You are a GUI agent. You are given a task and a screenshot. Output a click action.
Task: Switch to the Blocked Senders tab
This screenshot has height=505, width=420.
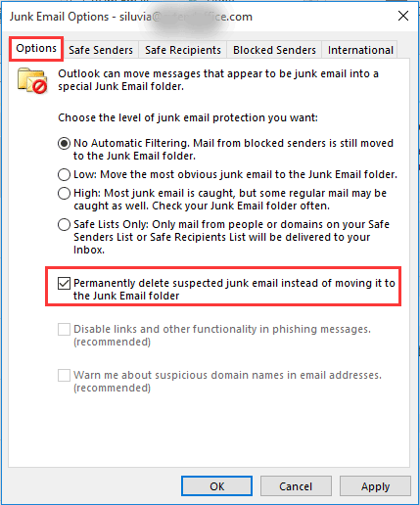pos(274,50)
